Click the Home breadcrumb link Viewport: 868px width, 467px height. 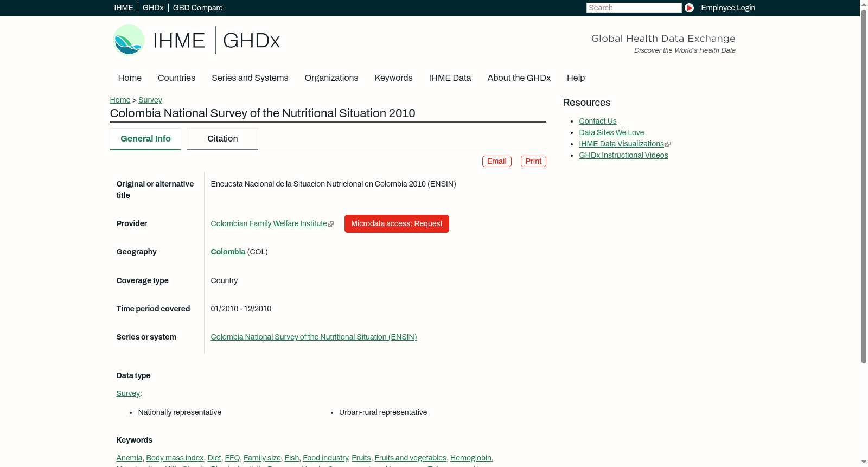coord(120,100)
